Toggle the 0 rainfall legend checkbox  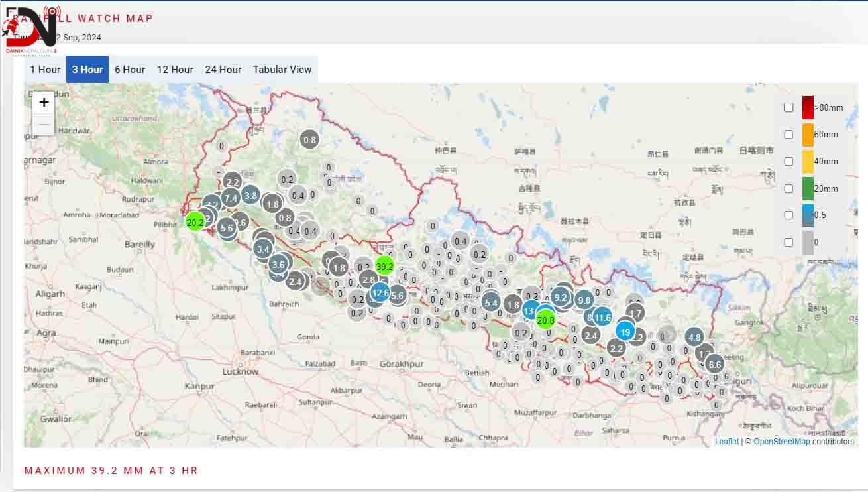(x=788, y=241)
